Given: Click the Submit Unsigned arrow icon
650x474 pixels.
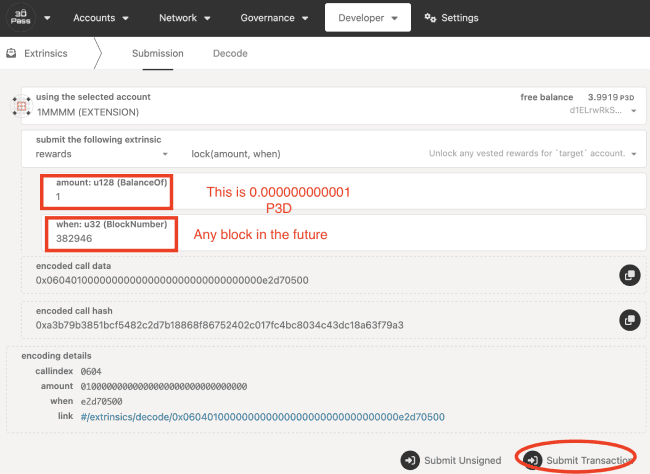Looking at the screenshot, I should pyautogui.click(x=410, y=460).
